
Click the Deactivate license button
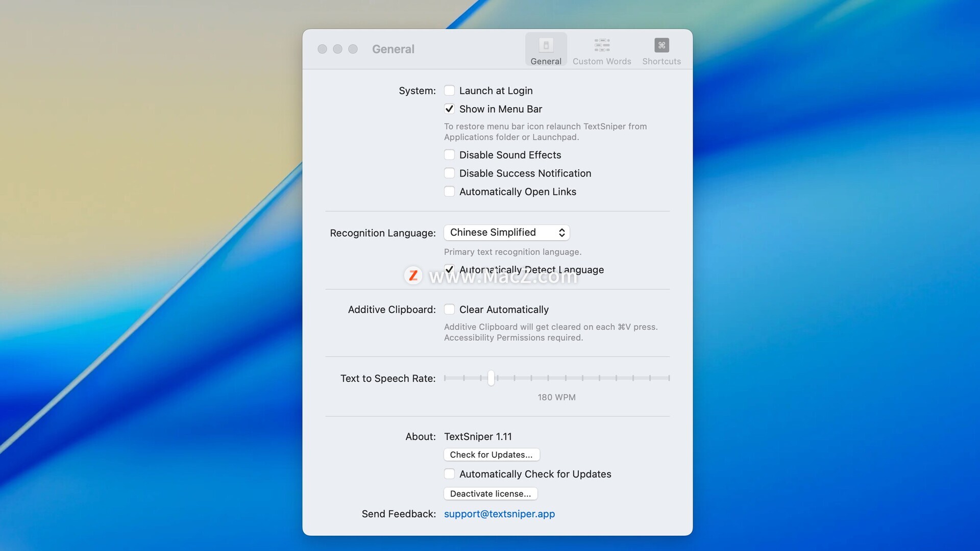pyautogui.click(x=491, y=494)
